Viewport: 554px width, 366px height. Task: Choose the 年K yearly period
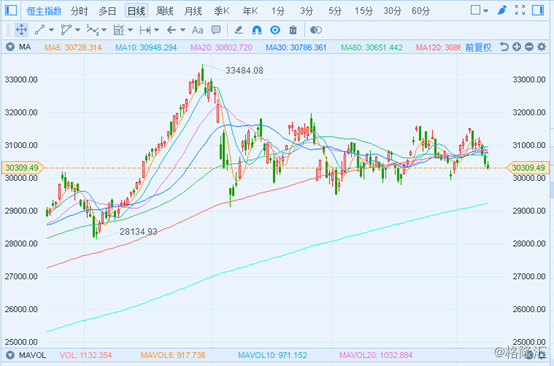(250, 11)
